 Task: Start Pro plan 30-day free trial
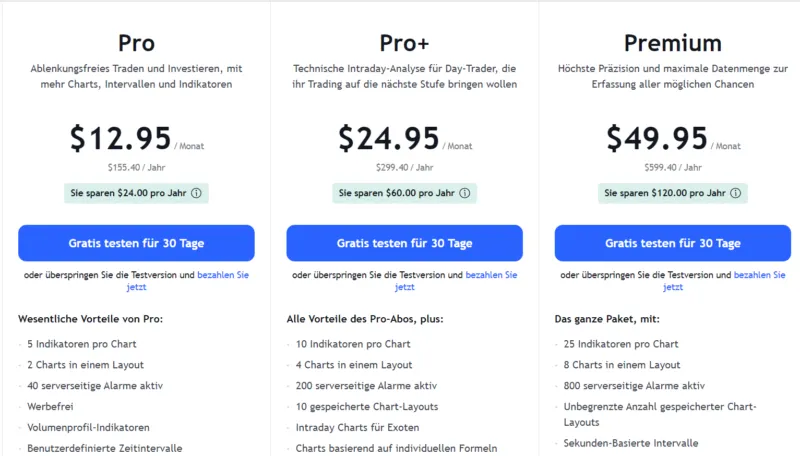coord(136,243)
